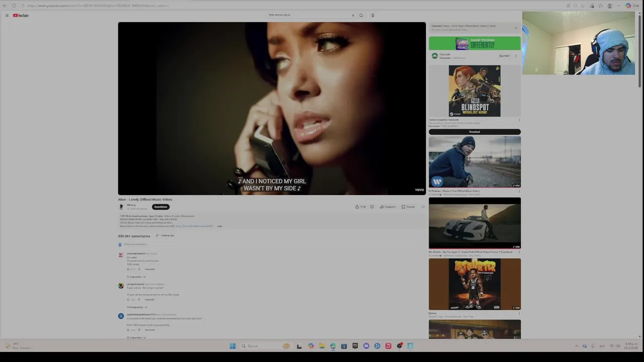Click the black Download ad button

pyautogui.click(x=474, y=132)
